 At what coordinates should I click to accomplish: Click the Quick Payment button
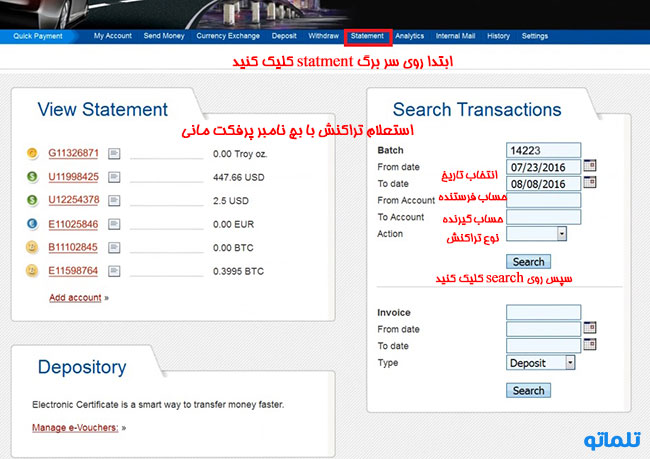[38, 36]
